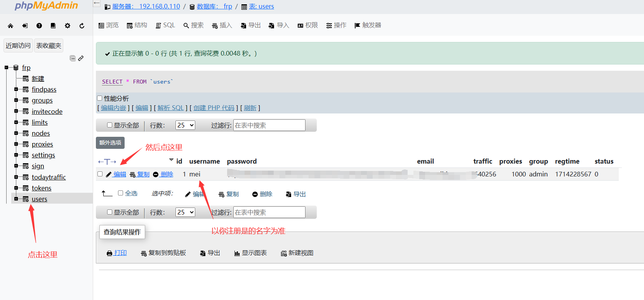The width and height of the screenshot is (644, 300).
Task: Open the tokens table in sidebar
Action: (42, 188)
